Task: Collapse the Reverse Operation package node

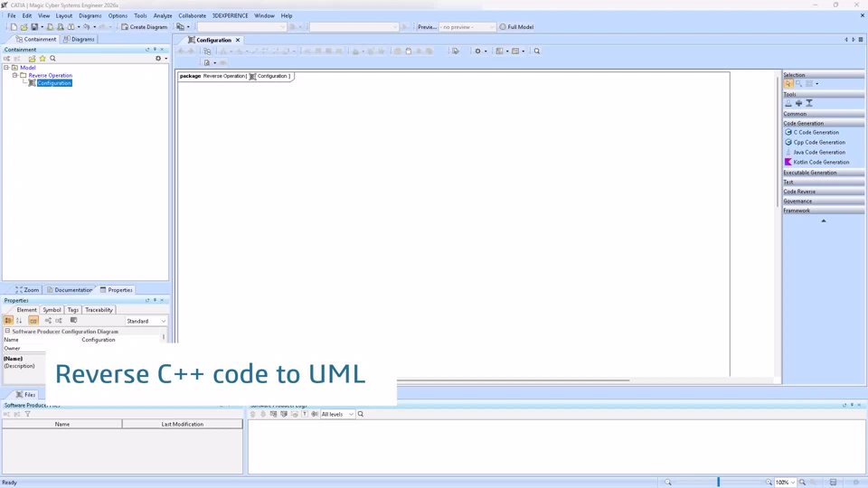Action: (15, 75)
